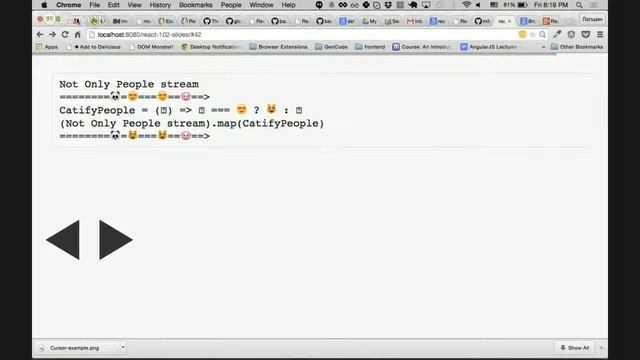640x360 pixels.
Task: Click the Evernote elephant menu bar icon
Action: pyautogui.click(x=413, y=5)
